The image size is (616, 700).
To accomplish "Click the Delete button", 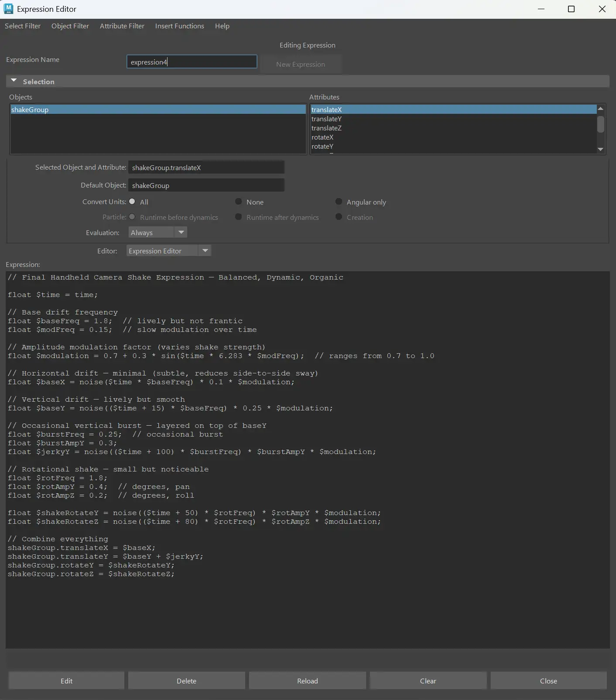I will [186, 681].
